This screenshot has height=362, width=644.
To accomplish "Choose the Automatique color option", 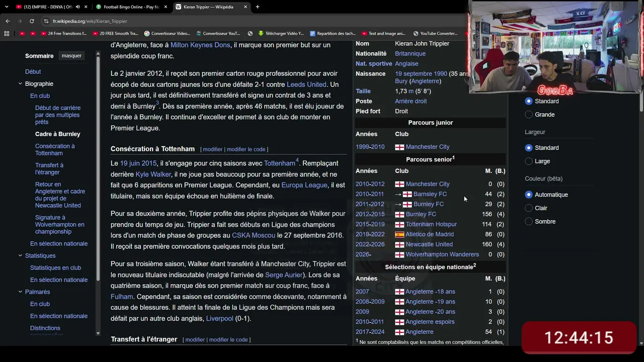I will click(x=528, y=195).
